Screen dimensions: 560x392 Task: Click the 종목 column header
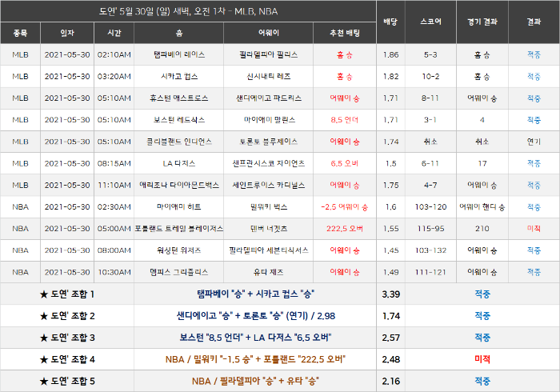click(20, 33)
